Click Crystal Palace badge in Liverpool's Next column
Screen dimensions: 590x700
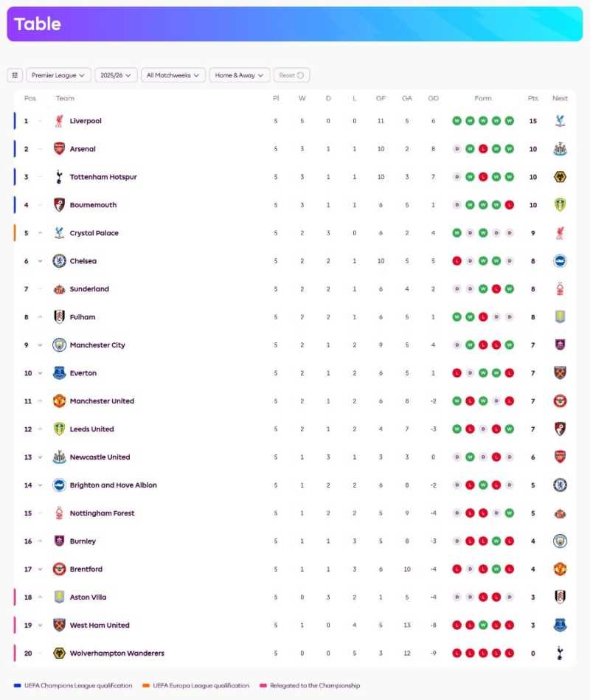pos(560,120)
